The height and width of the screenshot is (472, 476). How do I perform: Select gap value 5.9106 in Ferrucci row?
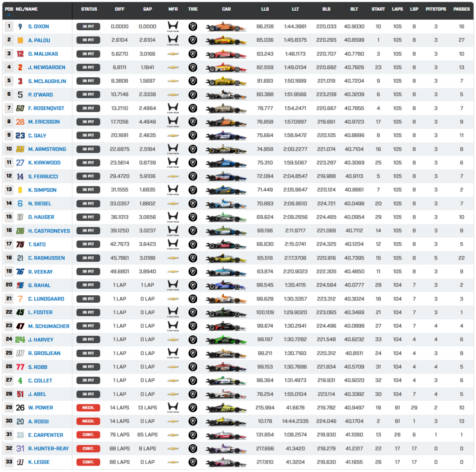[x=147, y=176]
